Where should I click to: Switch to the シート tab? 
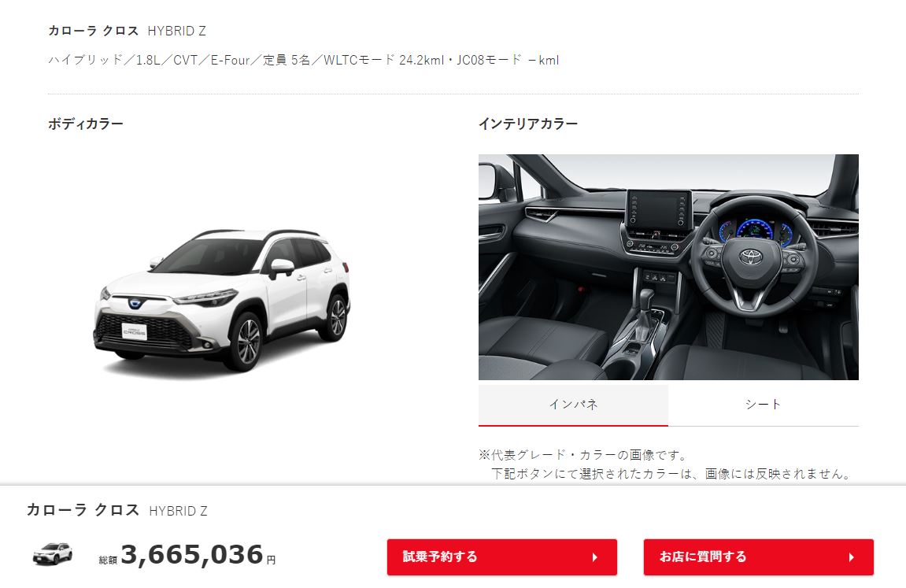tap(764, 405)
